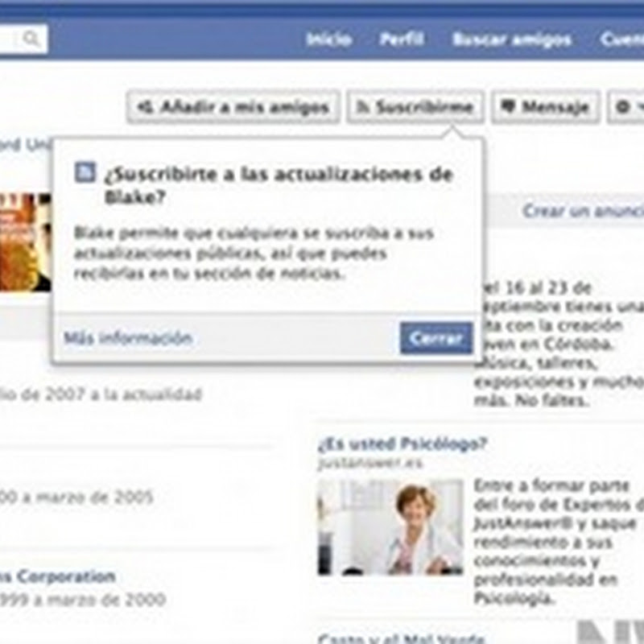
Task: Click the orange profile photo thumbnail
Action: (26, 242)
